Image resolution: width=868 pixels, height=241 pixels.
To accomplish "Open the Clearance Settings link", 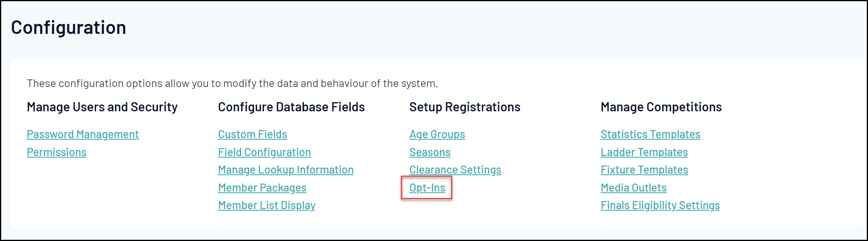I will click(x=455, y=170).
